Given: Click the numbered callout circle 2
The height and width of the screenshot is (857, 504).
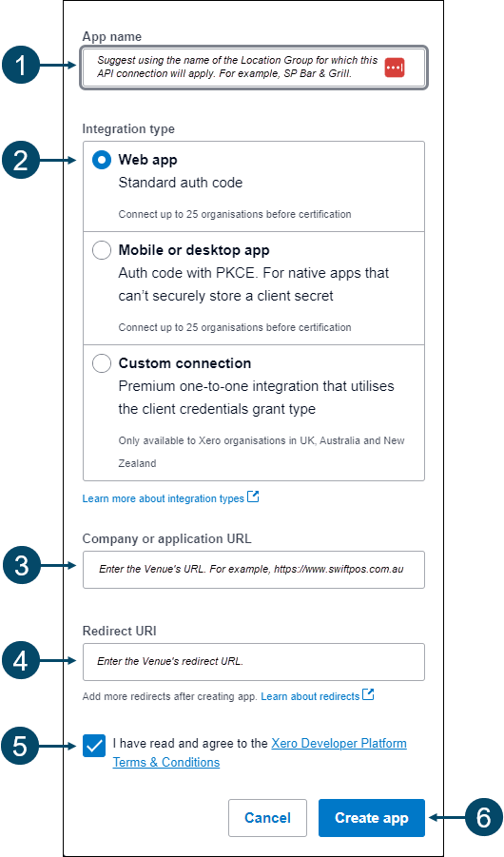Looking at the screenshot, I should (x=21, y=162).
